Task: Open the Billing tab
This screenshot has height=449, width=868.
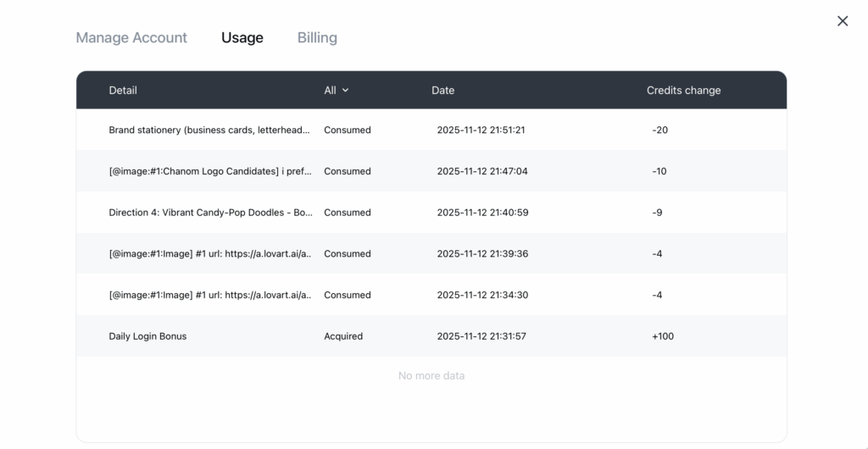Action: (317, 37)
